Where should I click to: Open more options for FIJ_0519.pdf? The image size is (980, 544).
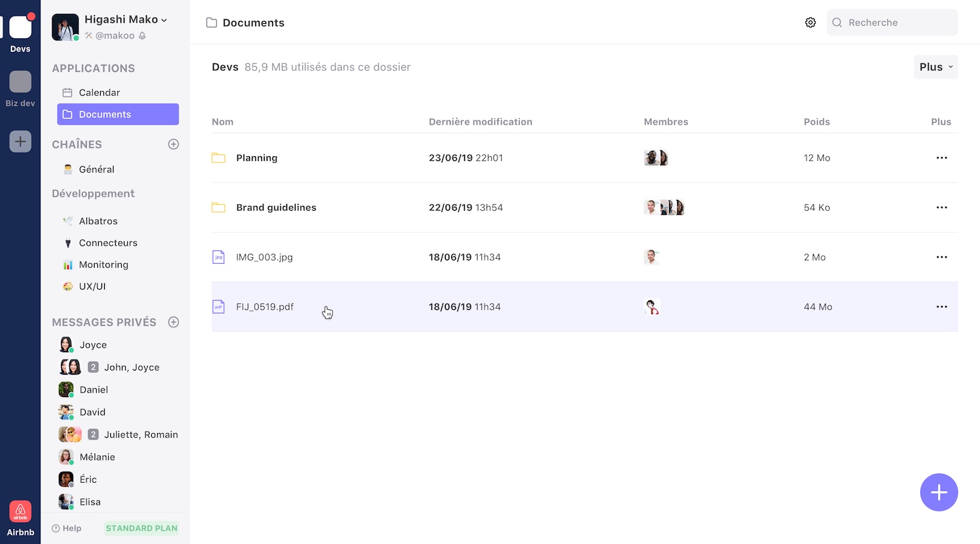[941, 307]
